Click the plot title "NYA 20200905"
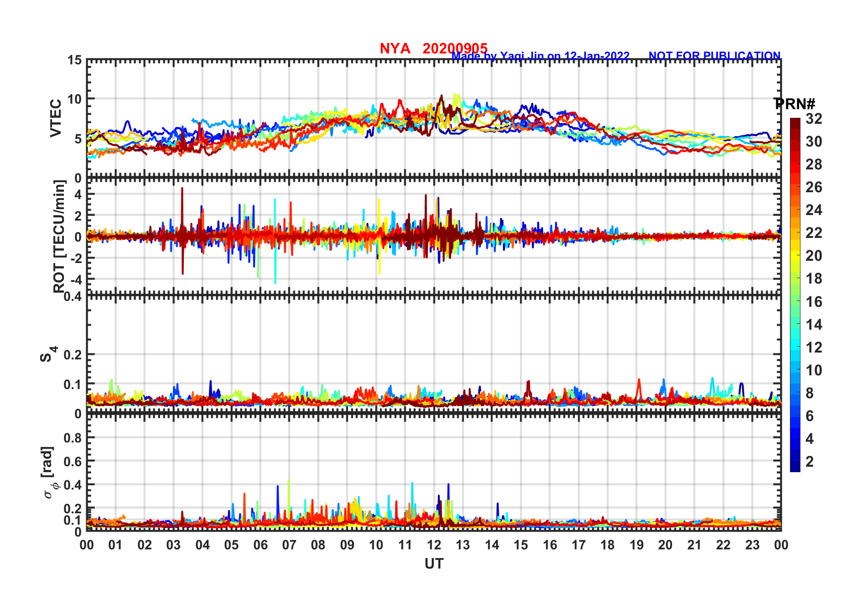 (x=434, y=48)
